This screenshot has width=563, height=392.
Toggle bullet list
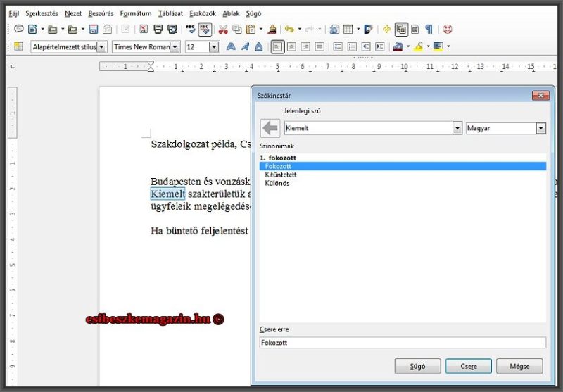pyautogui.click(x=352, y=46)
